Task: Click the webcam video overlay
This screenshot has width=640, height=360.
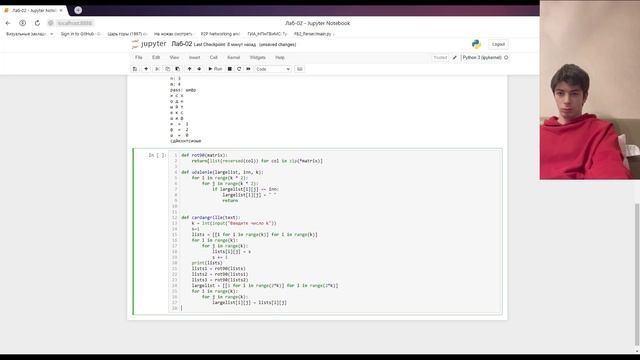Action: (x=589, y=90)
